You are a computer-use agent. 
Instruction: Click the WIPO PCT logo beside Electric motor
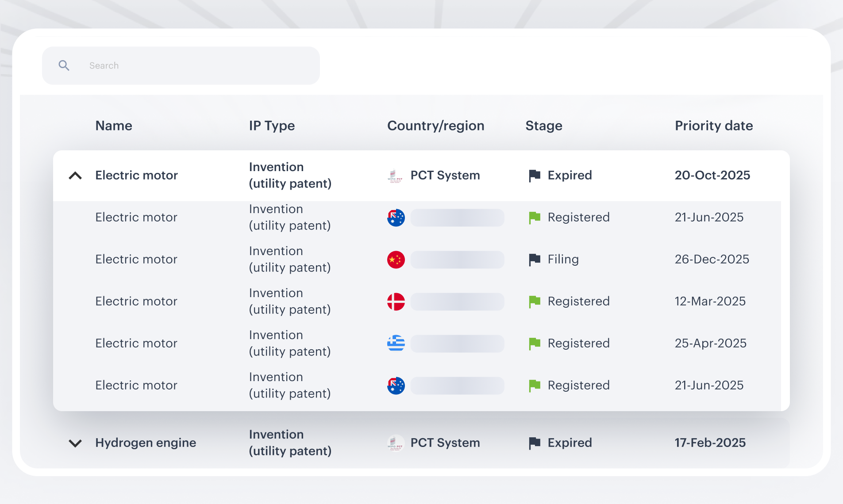[395, 176]
